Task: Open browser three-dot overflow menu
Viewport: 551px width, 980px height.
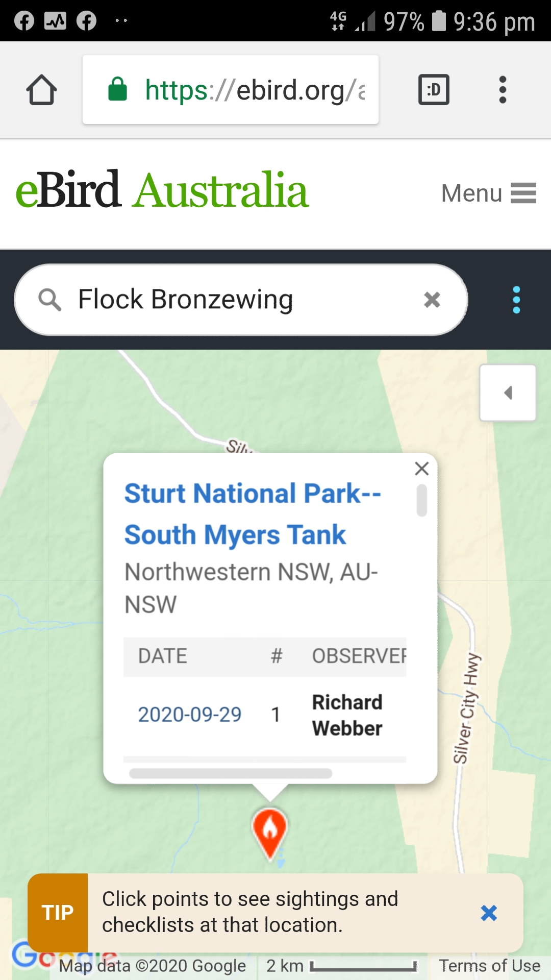Action: pos(503,90)
